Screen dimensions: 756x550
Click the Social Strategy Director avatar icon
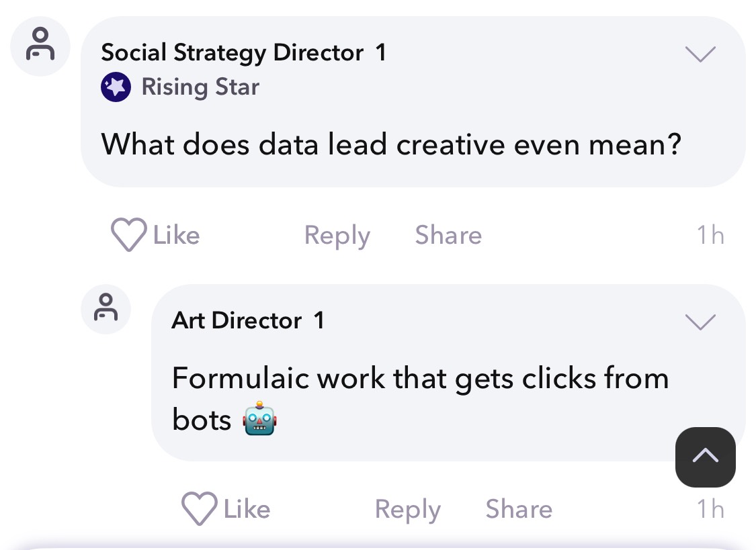(x=41, y=46)
